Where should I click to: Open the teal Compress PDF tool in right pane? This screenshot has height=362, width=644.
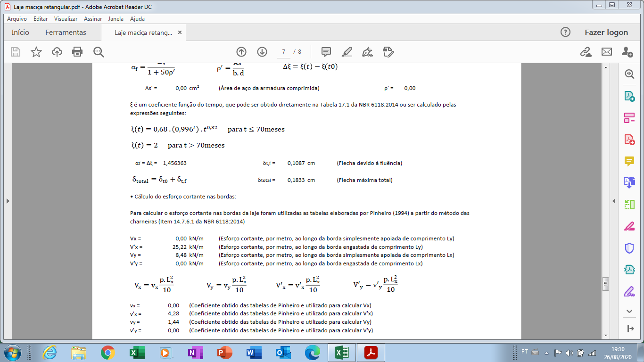coord(629,270)
